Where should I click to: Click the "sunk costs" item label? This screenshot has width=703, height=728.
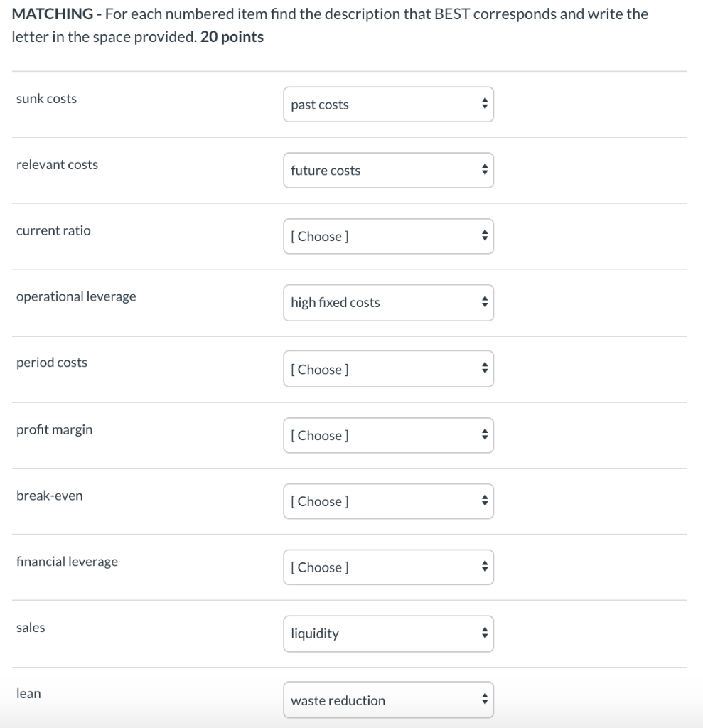(x=47, y=99)
